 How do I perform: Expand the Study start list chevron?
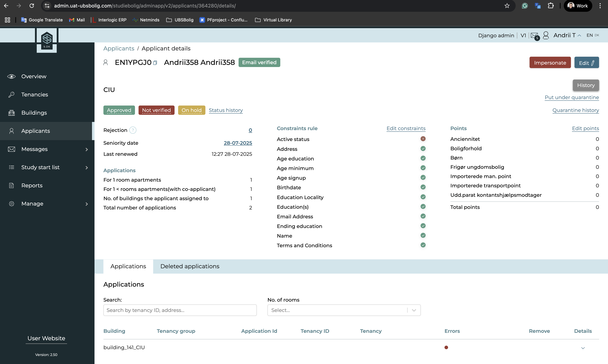87,168
